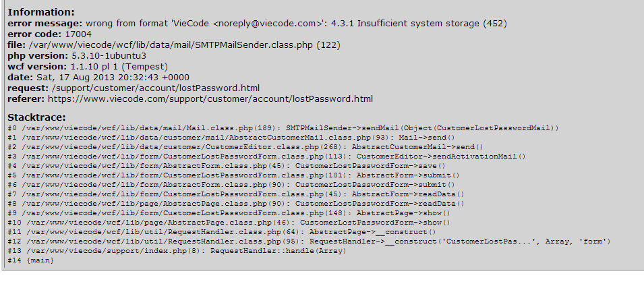Click stack frame #13 RequestHandler::handle(Array)

[x=177, y=251]
